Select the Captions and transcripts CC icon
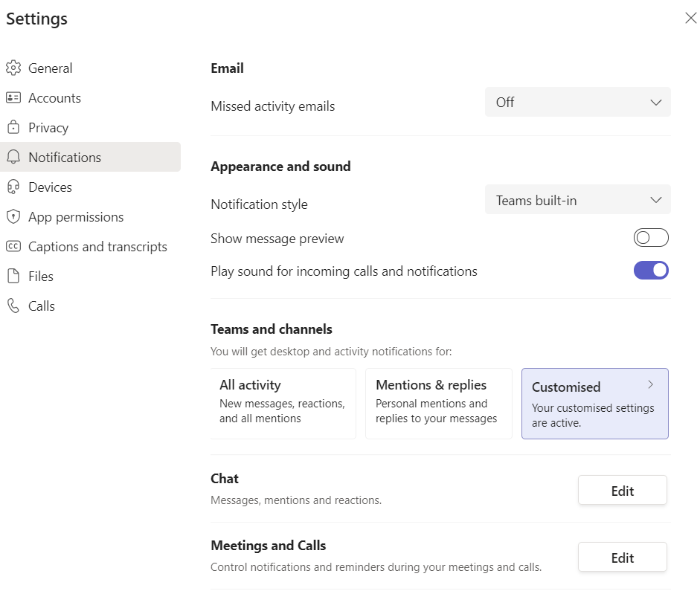Viewport: 700px width, 591px height. click(x=13, y=246)
